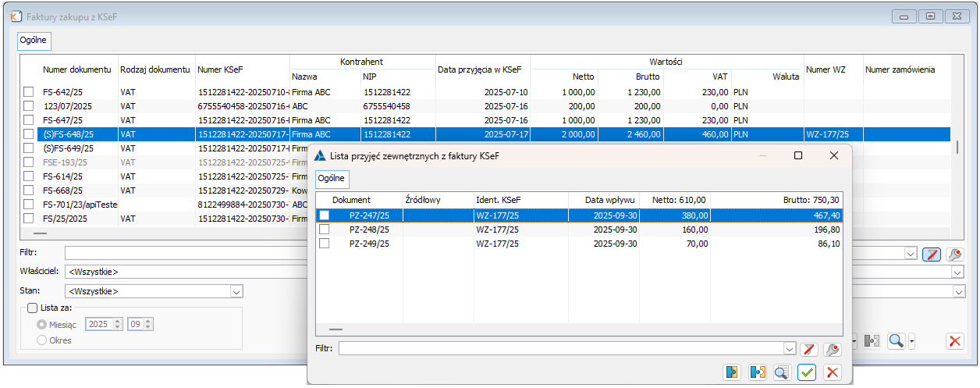Select 'Ogólne' tab in the PZ list dialog

tap(332, 179)
